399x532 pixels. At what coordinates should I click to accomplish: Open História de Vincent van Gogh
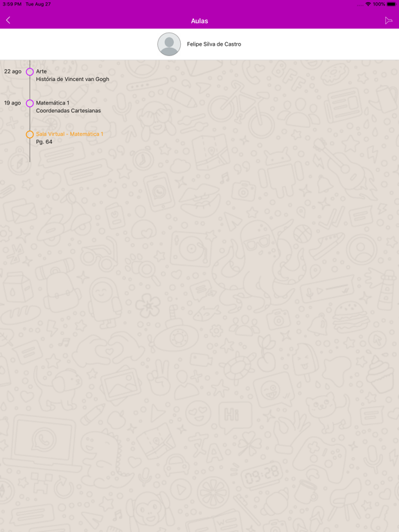73,79
